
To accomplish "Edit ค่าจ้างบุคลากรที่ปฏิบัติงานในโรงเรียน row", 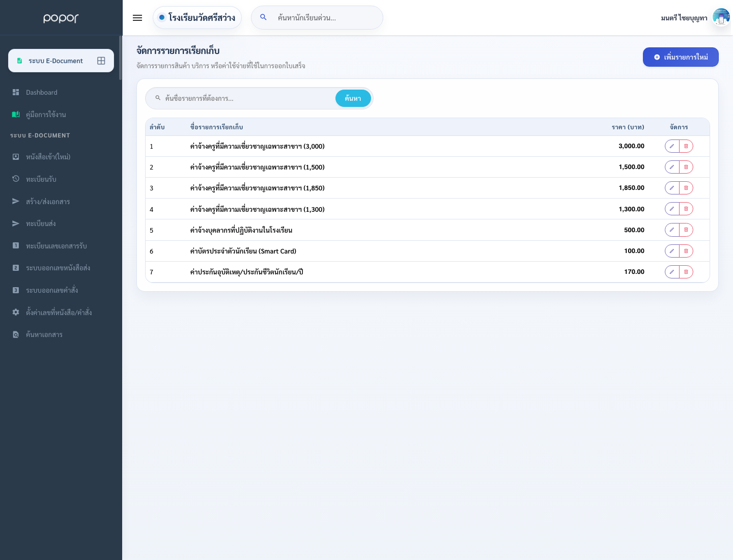I will pyautogui.click(x=672, y=230).
